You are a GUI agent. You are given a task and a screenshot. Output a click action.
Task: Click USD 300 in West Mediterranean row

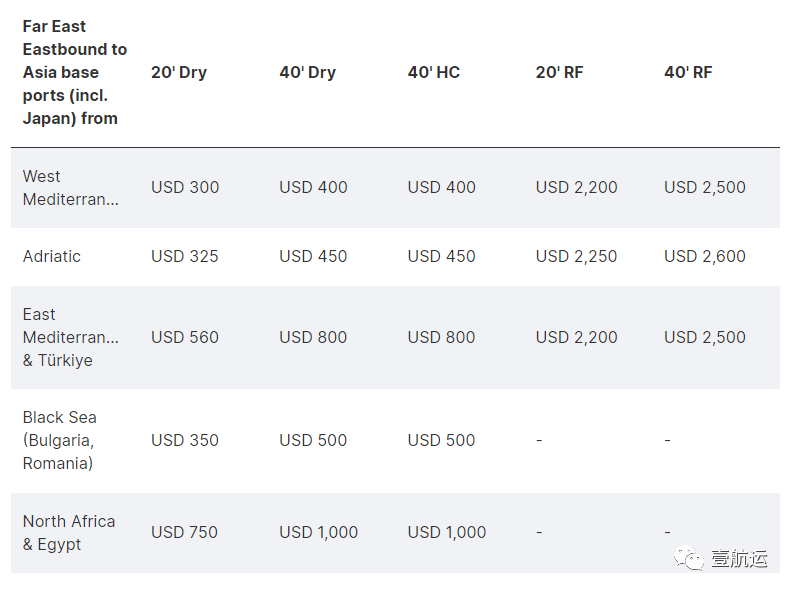(185, 188)
